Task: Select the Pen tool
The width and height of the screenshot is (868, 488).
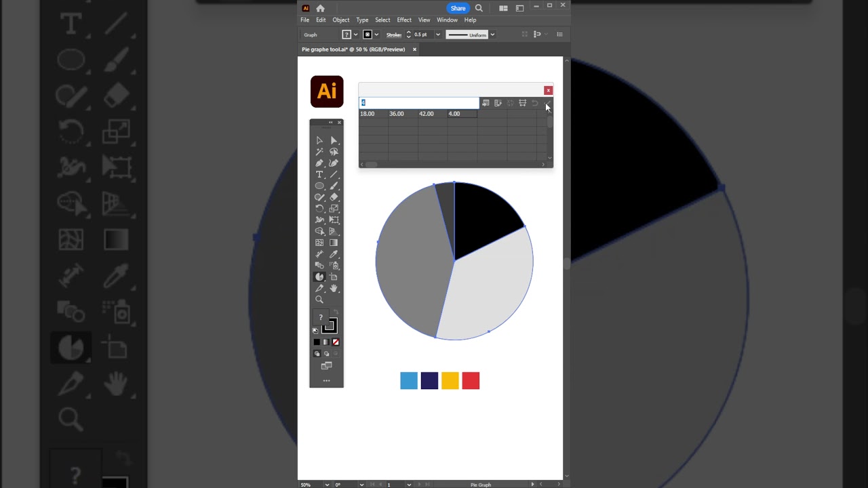Action: (319, 163)
